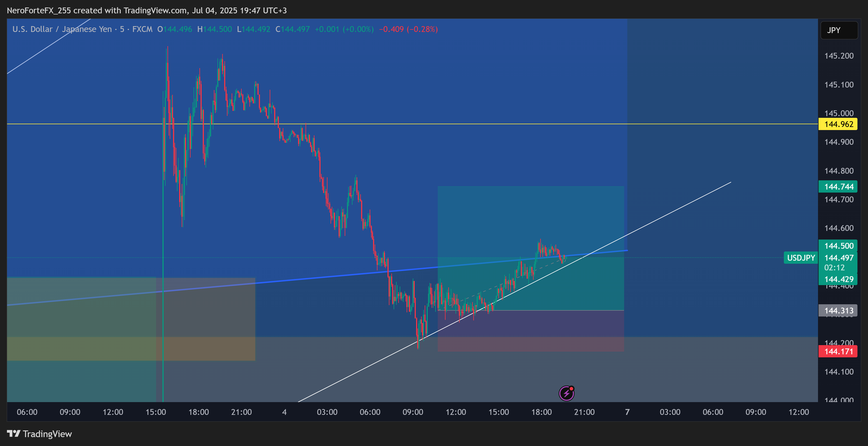868x446 pixels.
Task: Click the NeroForteFX_255 created with TradingView header text
Action: pyautogui.click(x=147, y=11)
